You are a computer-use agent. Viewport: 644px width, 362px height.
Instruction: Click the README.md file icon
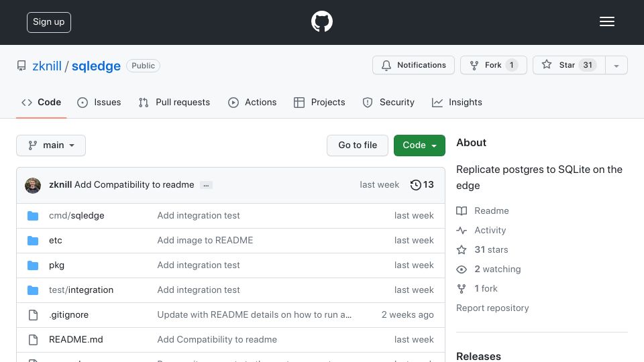(x=34, y=340)
